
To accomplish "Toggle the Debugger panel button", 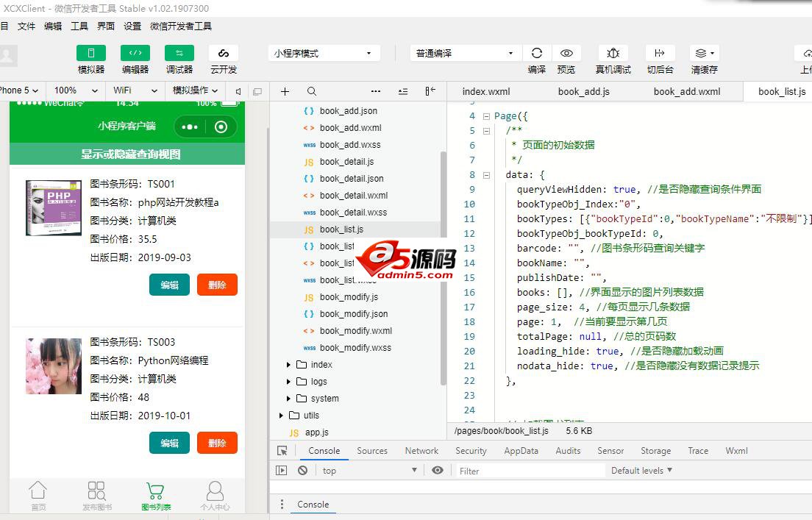I will coord(179,53).
